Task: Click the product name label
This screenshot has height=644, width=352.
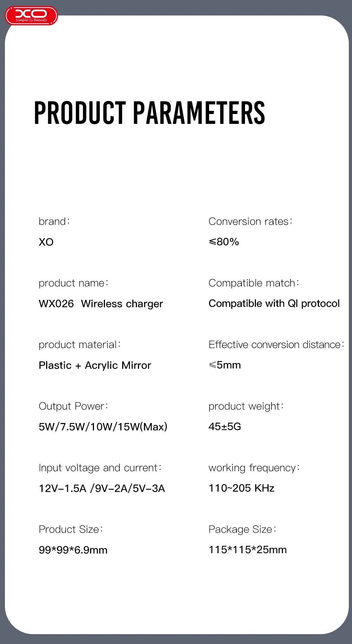Action: click(74, 283)
